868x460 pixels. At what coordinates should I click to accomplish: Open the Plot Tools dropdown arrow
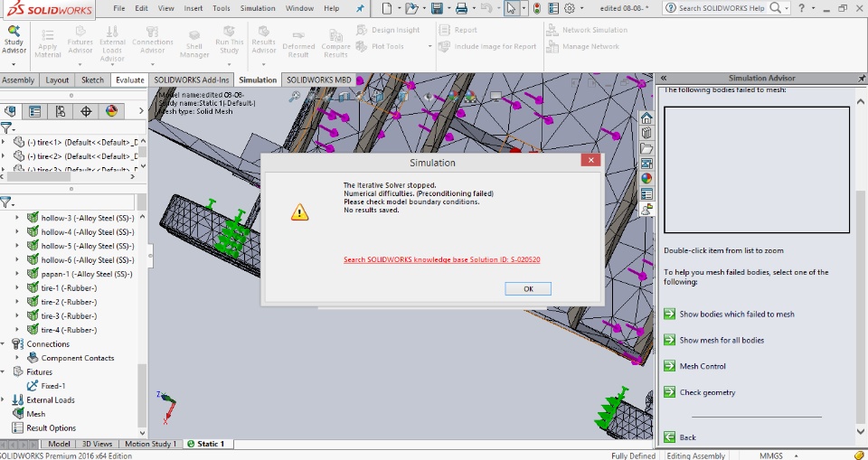click(429, 46)
